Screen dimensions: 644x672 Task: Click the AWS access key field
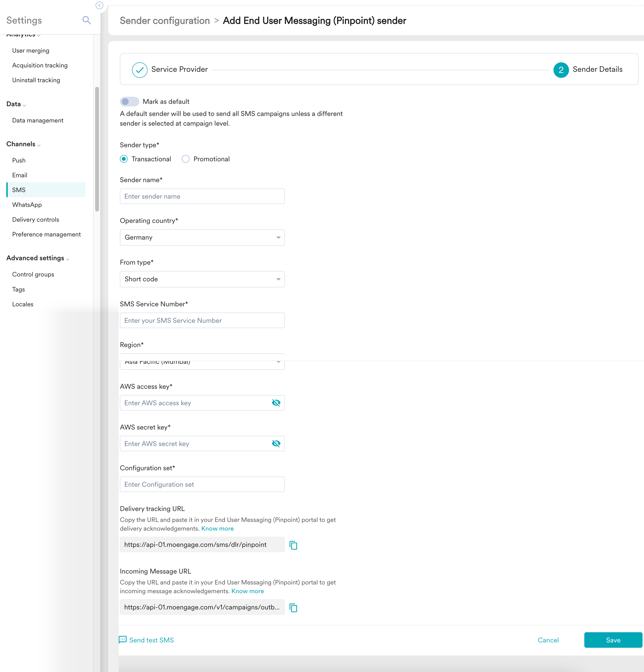202,403
